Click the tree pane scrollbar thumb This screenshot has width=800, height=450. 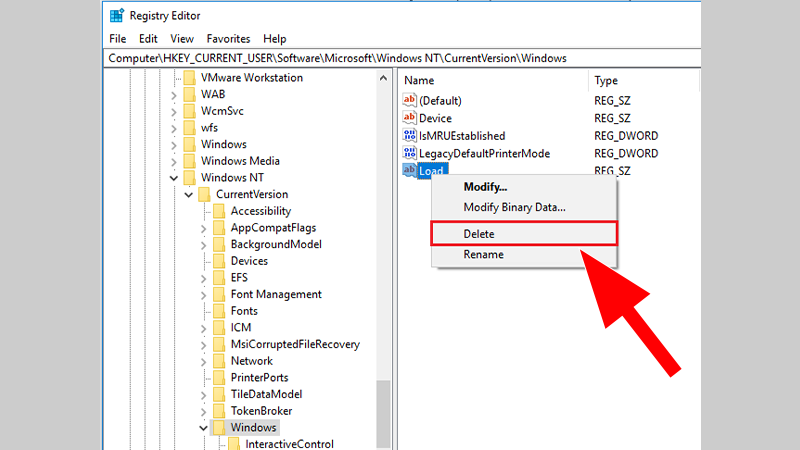[383, 414]
